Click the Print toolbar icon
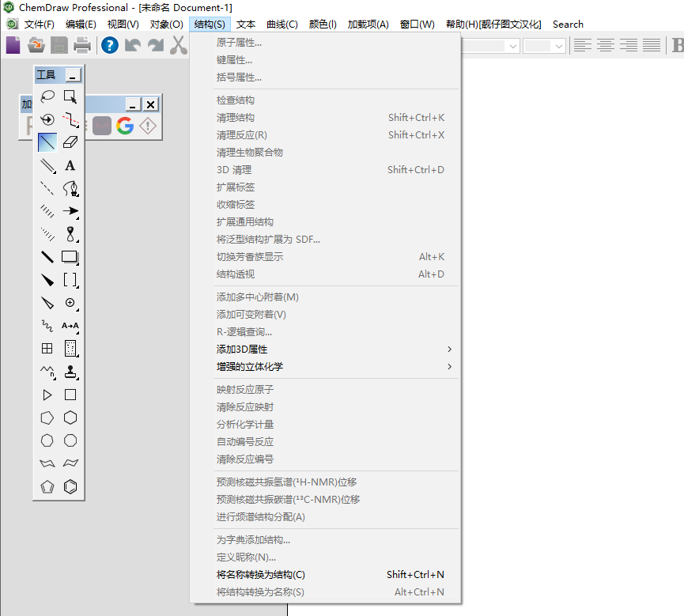This screenshot has height=616, width=684. point(82,45)
